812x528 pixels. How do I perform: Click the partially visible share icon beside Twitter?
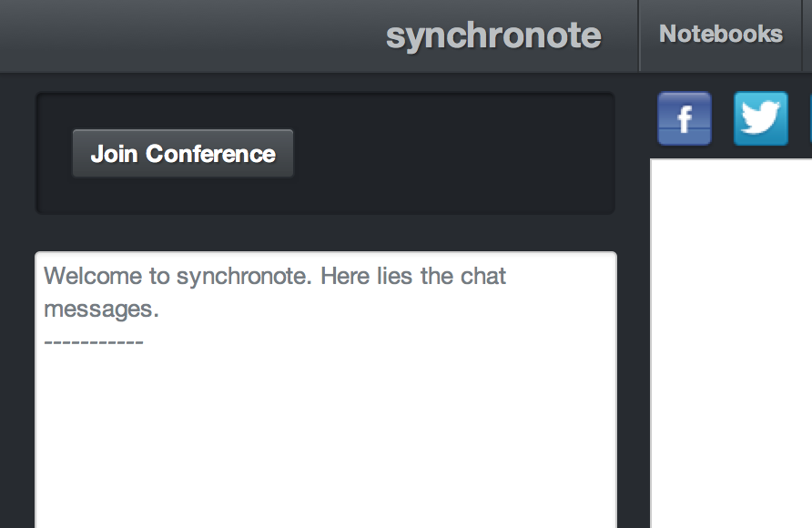(809, 118)
